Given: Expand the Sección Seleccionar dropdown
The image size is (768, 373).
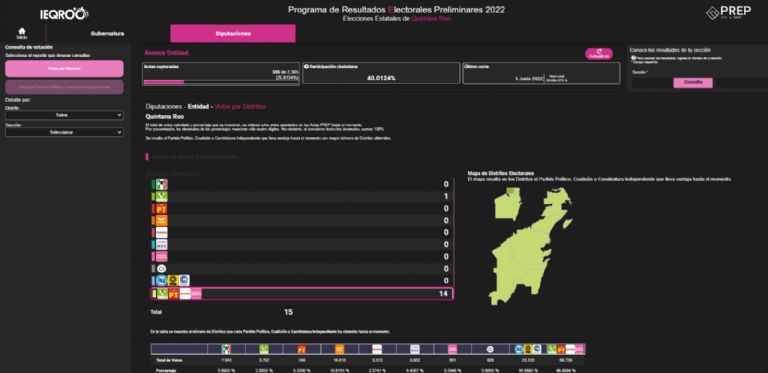Looking at the screenshot, I should click(64, 133).
